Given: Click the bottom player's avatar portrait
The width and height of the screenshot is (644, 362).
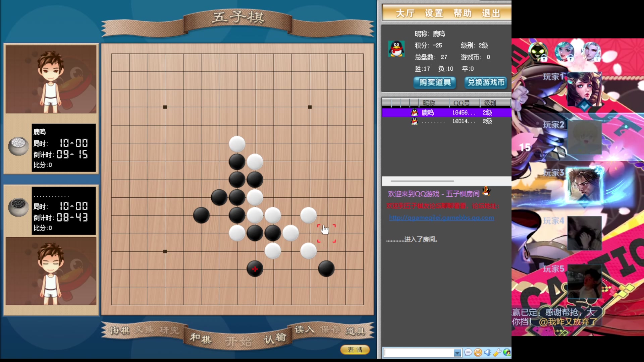Looking at the screenshot, I should click(51, 271).
